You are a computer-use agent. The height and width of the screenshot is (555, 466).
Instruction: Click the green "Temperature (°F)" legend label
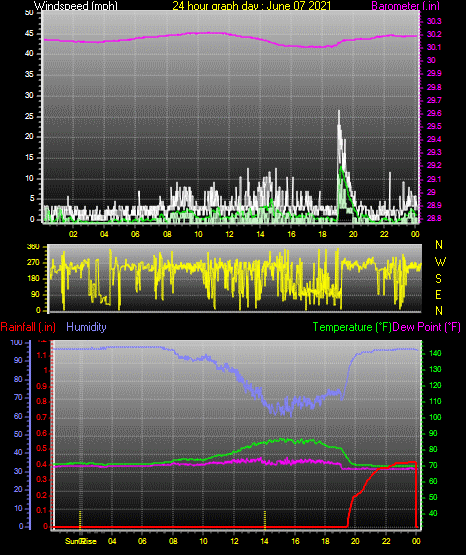point(352,327)
